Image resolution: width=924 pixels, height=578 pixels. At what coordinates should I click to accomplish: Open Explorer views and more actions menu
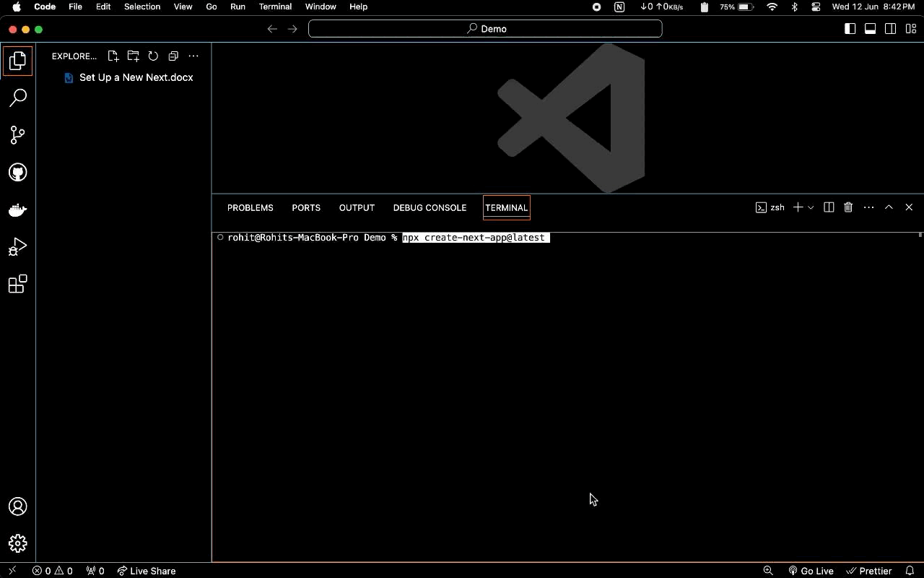[193, 56]
